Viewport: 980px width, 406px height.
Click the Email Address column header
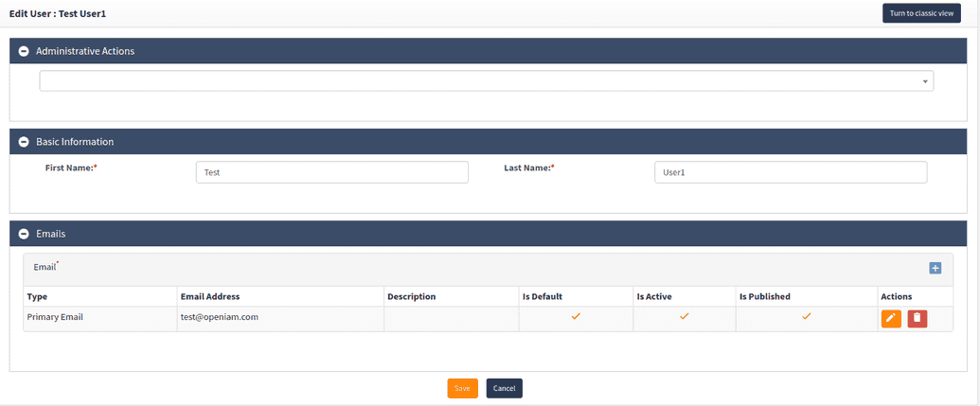210,297
